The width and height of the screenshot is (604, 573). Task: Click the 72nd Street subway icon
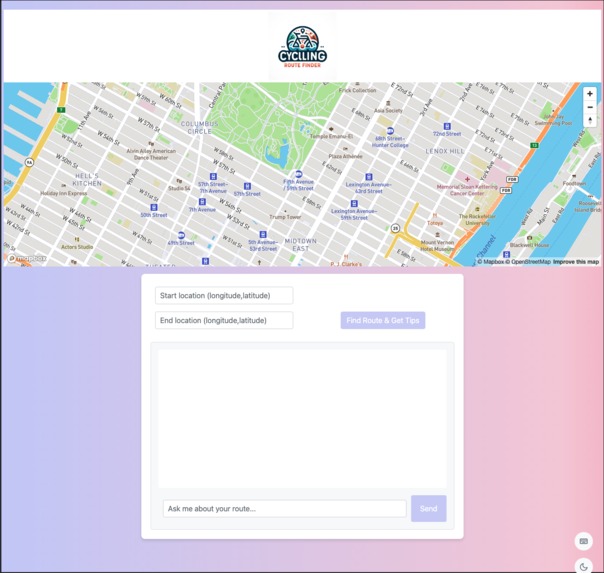[447, 126]
